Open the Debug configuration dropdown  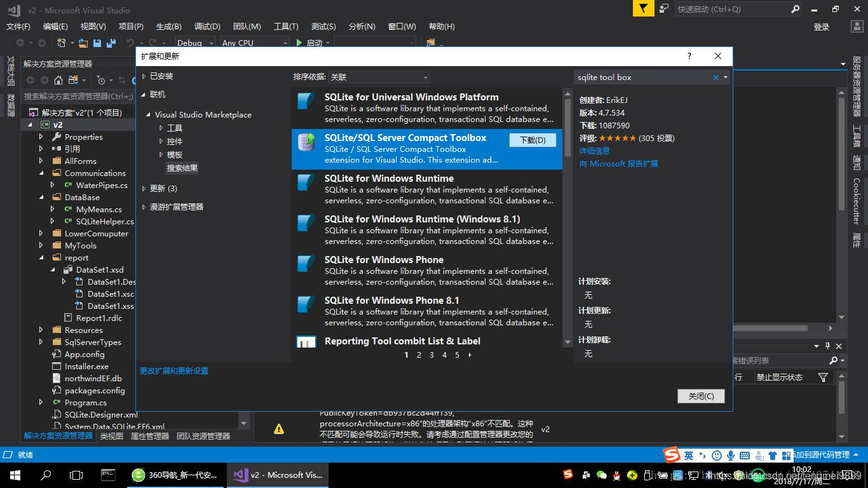pos(196,43)
